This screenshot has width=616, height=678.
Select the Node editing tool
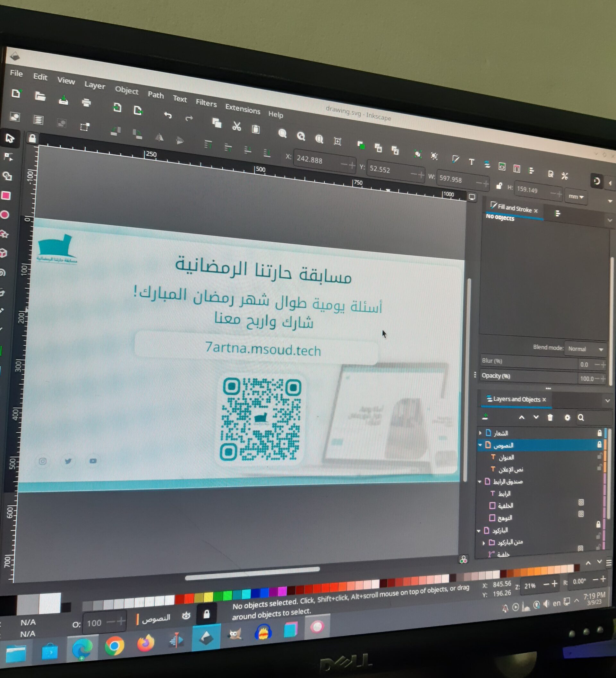point(8,157)
